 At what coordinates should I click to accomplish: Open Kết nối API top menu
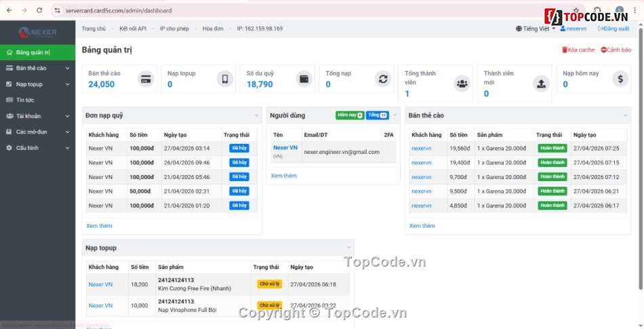(133, 28)
